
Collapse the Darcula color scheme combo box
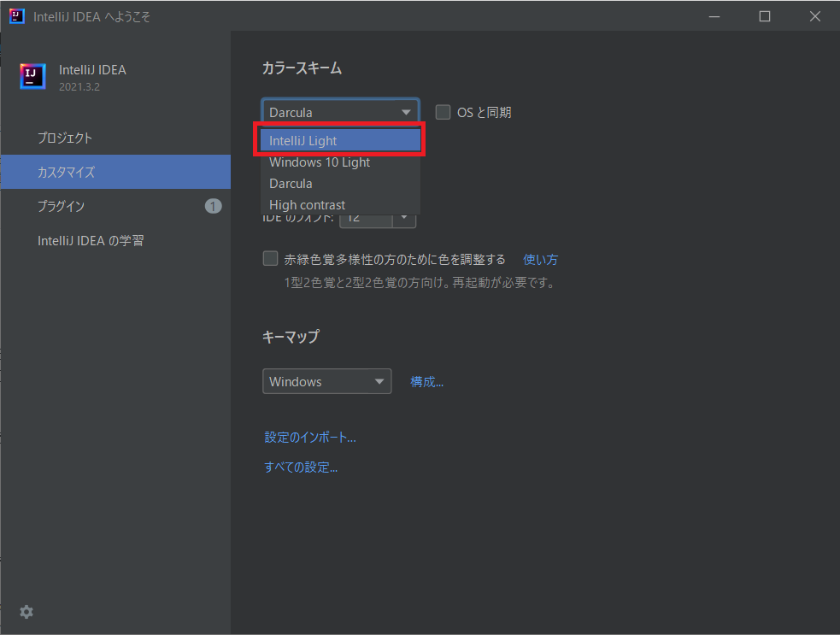(340, 112)
